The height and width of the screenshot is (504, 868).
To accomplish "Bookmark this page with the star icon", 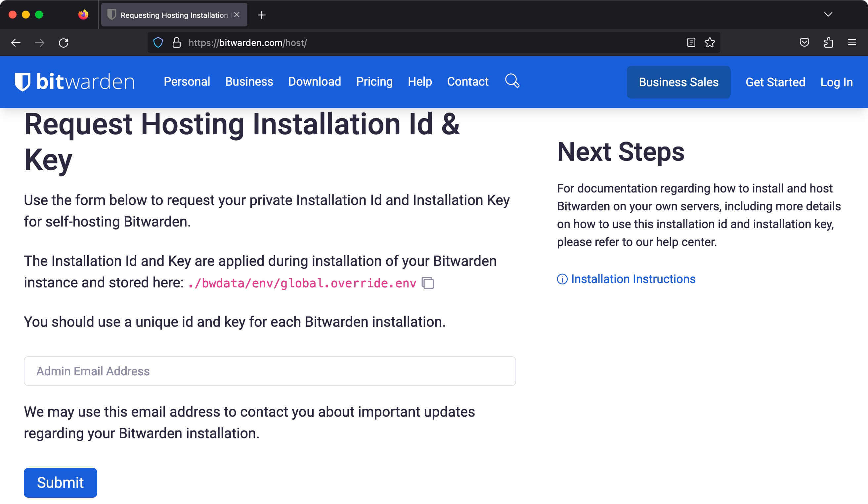I will click(710, 43).
